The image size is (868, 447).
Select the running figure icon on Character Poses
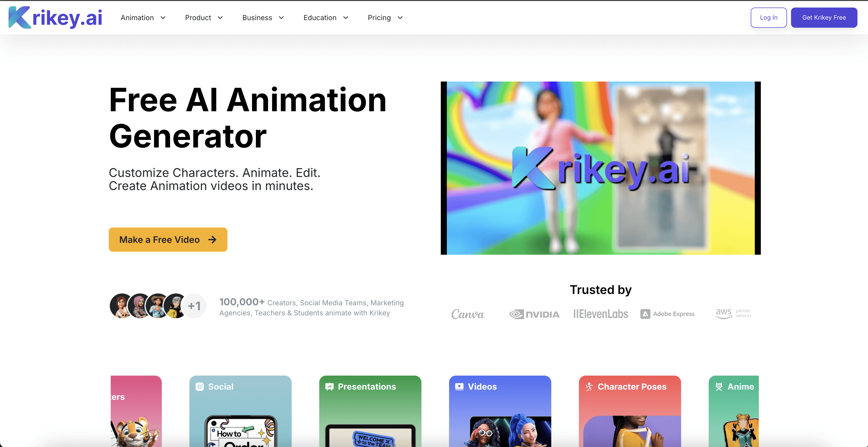point(589,387)
